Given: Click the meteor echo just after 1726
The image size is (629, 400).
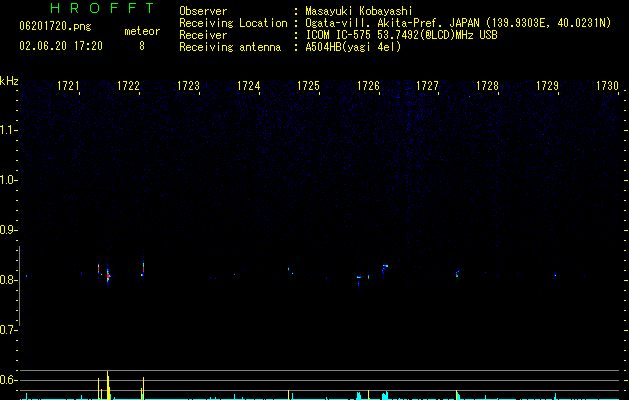Looking at the screenshot, I should [x=385, y=269].
